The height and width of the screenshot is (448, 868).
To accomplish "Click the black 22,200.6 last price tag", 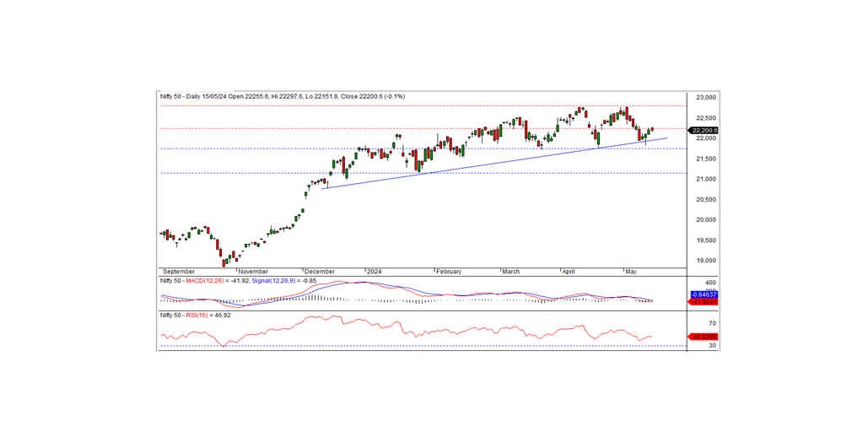I will [703, 131].
